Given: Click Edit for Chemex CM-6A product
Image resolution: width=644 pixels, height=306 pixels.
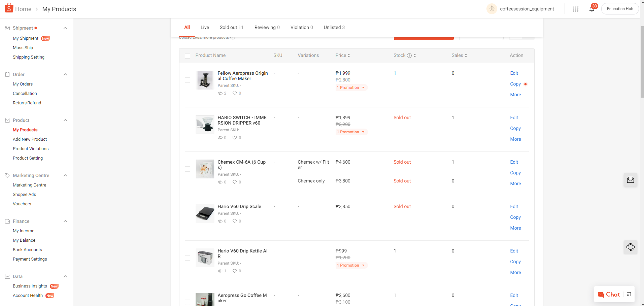Looking at the screenshot, I should 514,162.
